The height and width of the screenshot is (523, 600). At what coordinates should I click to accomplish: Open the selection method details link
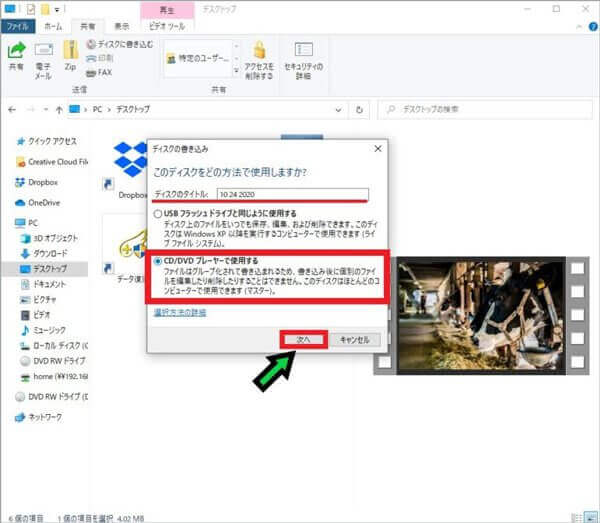coord(180,313)
